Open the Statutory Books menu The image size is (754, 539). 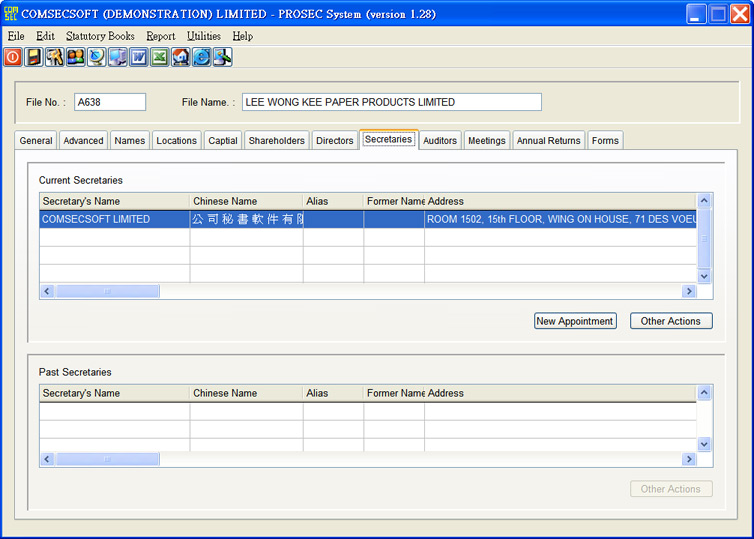[100, 36]
